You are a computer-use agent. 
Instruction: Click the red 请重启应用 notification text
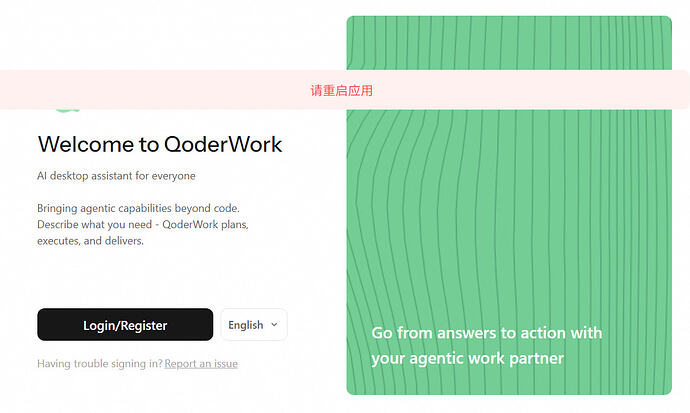tap(341, 91)
